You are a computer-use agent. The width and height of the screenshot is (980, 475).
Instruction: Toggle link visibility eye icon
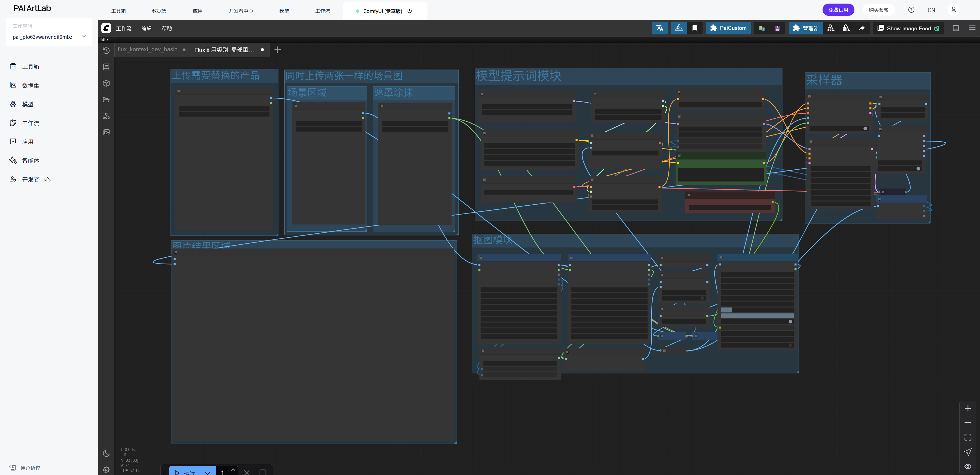click(x=968, y=466)
